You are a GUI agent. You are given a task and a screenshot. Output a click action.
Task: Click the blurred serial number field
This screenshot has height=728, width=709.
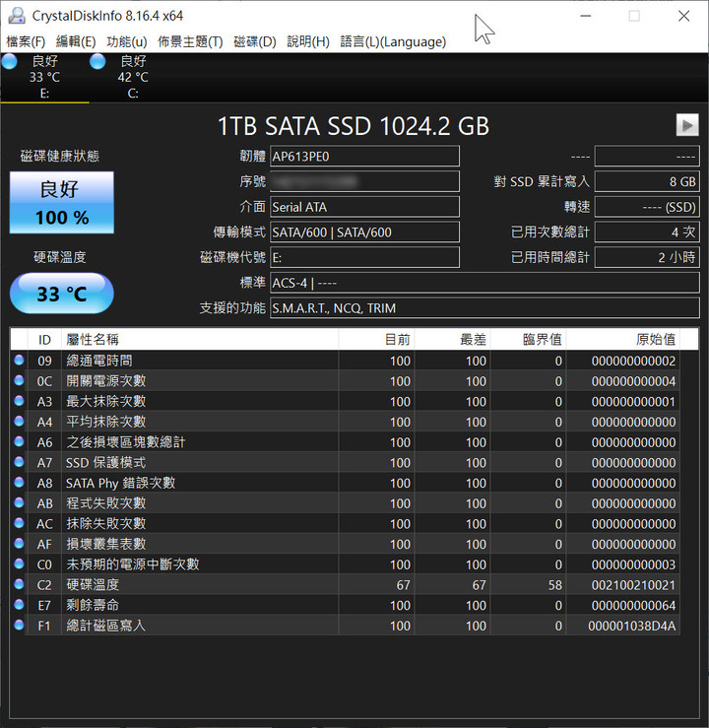364,181
